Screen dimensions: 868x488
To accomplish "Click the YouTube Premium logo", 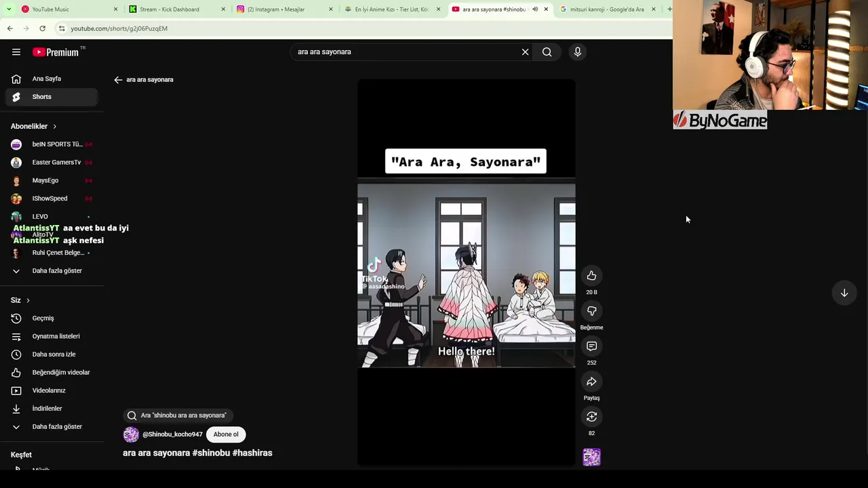I will (x=56, y=52).
